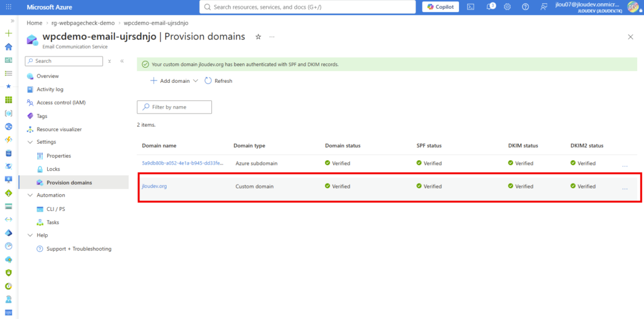
Task: Close the Provision domains blade
Action: (630, 37)
